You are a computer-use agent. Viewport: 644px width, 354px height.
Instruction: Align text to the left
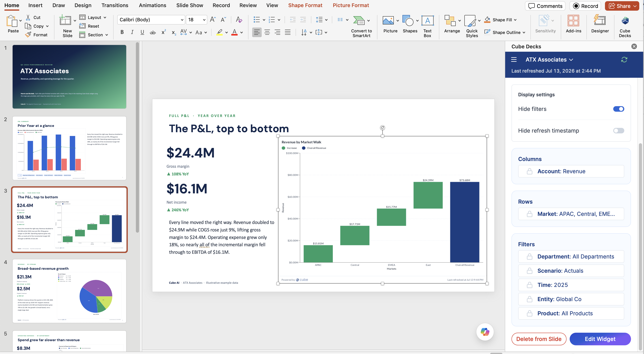tap(257, 32)
